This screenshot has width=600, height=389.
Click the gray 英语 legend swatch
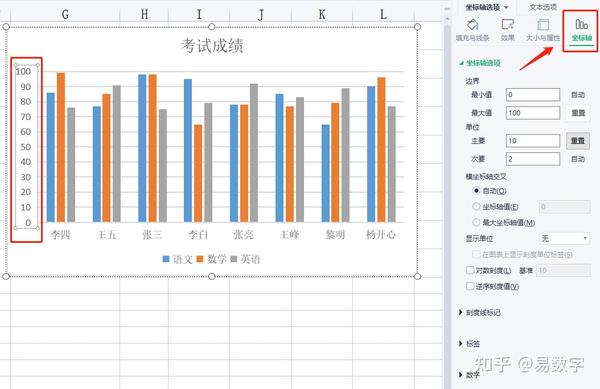pyautogui.click(x=234, y=259)
